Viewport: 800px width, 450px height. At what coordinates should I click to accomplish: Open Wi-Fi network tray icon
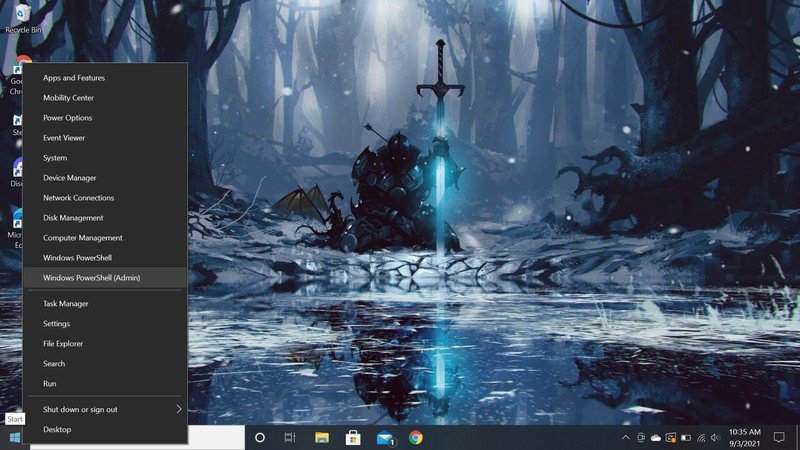[x=701, y=438]
